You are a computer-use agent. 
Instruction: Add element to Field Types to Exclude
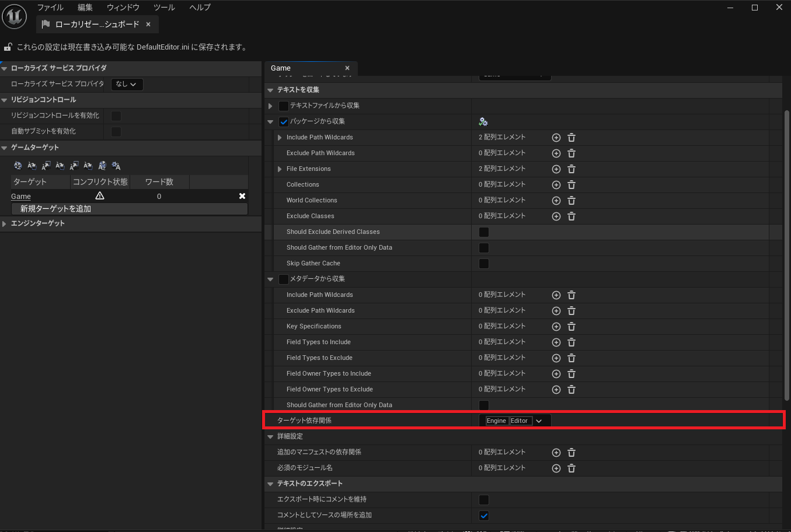556,358
